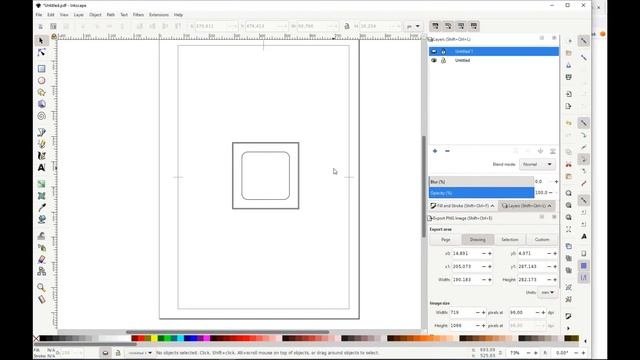Expand commands bar overflow arrow at bottom
The width and height of the screenshot is (640, 360).
pos(568,328)
